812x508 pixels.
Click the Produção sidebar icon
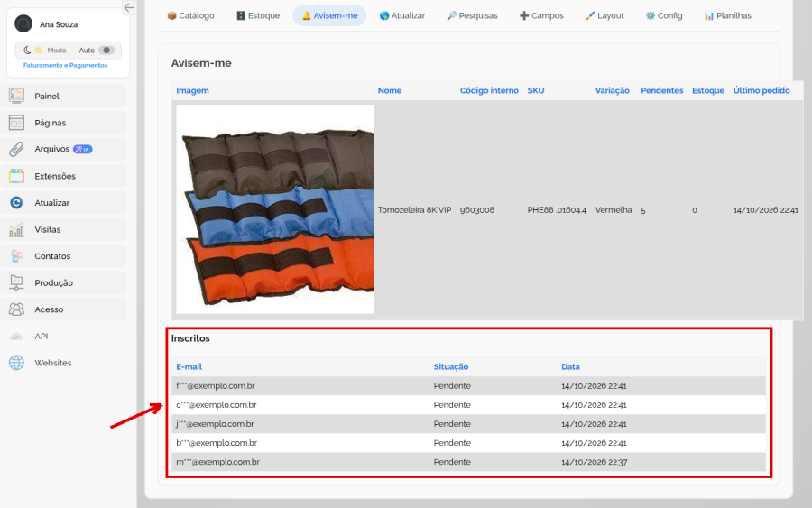click(16, 282)
